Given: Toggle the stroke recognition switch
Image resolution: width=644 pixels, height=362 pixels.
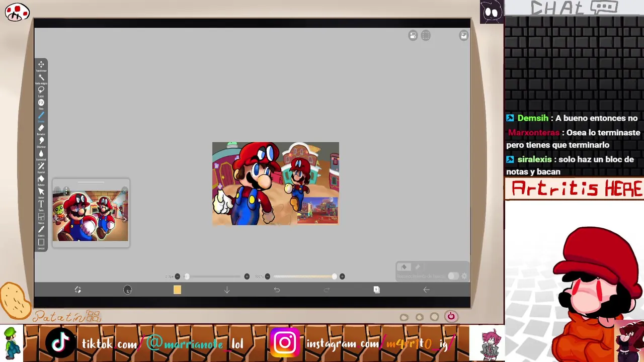Looking at the screenshot, I should [x=453, y=276].
